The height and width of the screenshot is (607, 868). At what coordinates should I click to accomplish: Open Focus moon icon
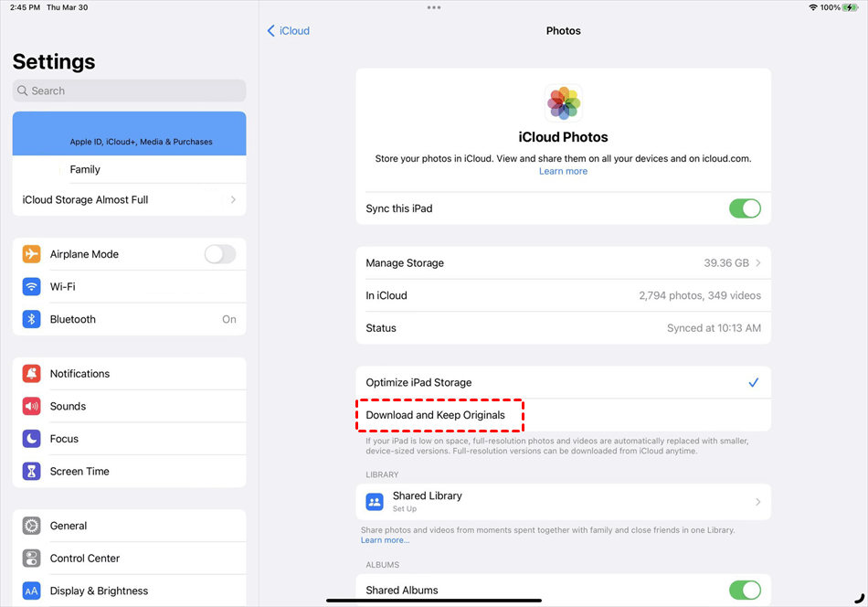pos(32,439)
